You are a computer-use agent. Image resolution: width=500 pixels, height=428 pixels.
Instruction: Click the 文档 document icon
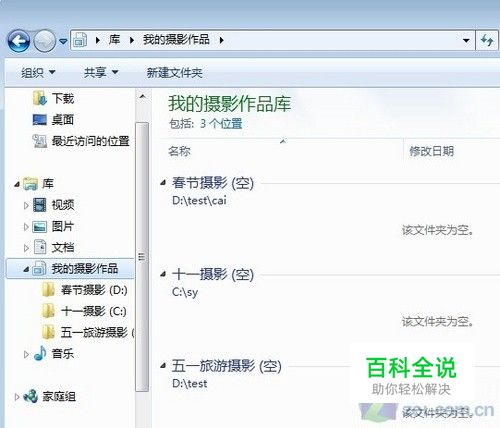pos(40,247)
